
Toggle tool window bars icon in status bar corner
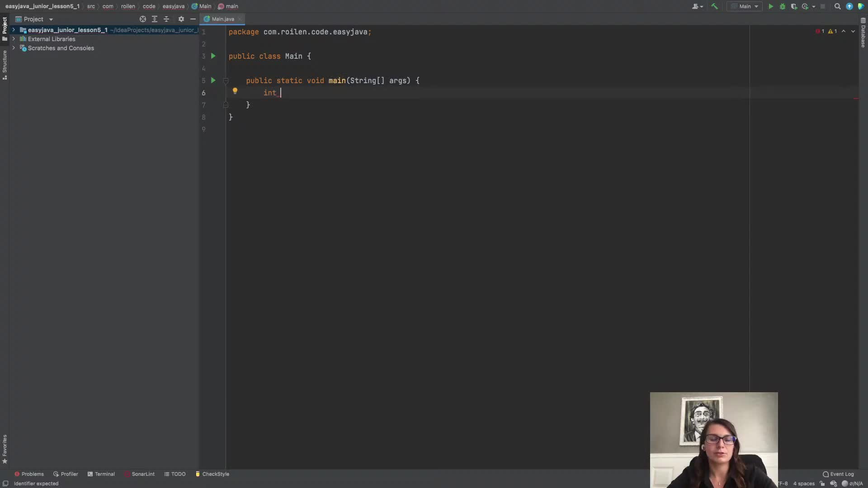(5, 483)
